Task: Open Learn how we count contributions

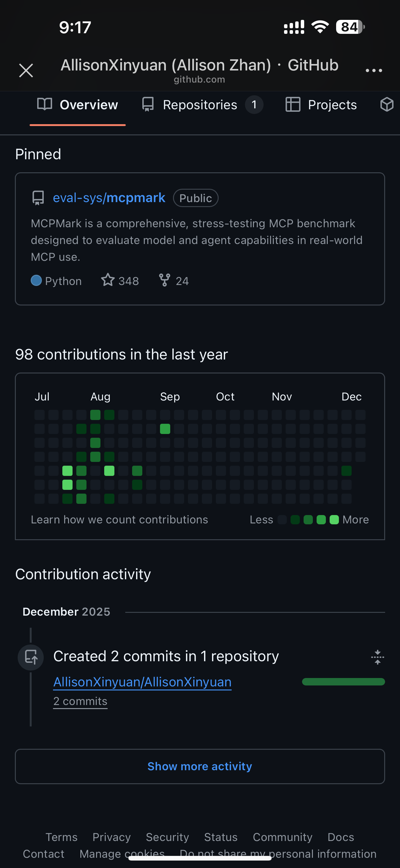Action: coord(119,520)
